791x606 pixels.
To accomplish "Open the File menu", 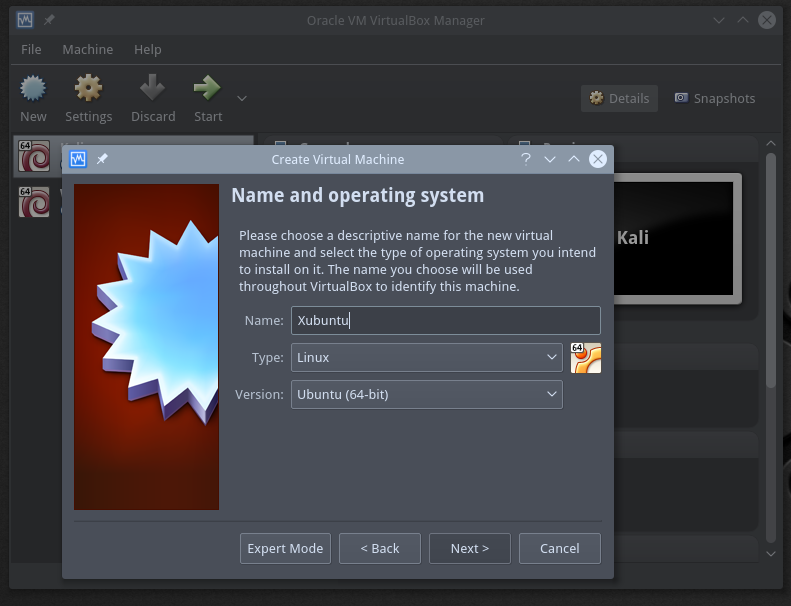I will pyautogui.click(x=31, y=49).
